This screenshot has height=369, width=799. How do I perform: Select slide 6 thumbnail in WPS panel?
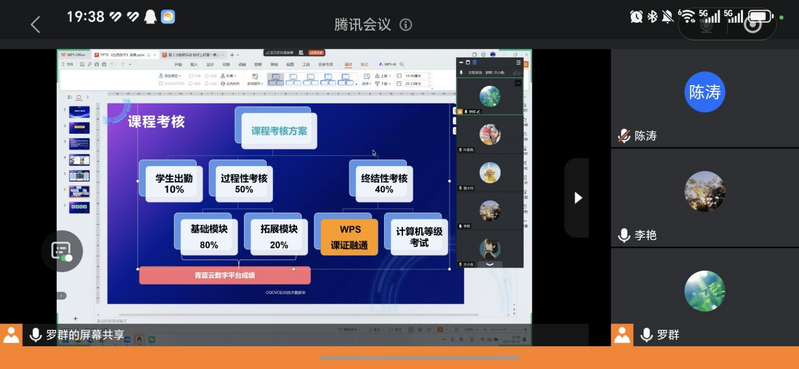(x=79, y=192)
